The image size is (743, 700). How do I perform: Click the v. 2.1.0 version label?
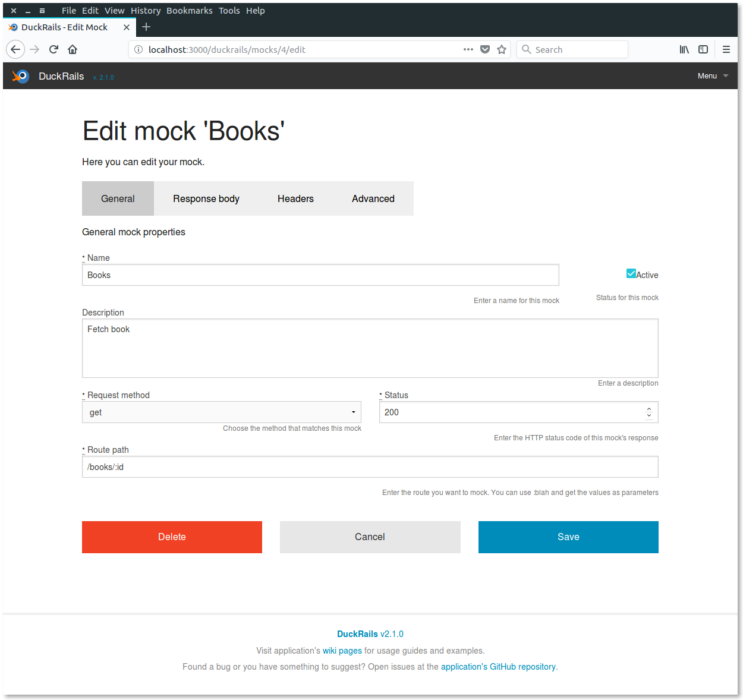[103, 77]
